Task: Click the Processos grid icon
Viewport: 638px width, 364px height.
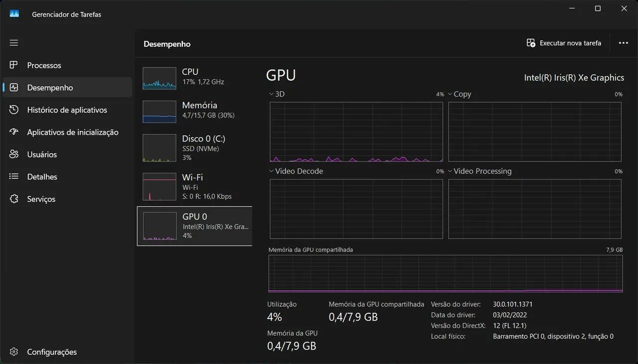Action: coord(14,65)
